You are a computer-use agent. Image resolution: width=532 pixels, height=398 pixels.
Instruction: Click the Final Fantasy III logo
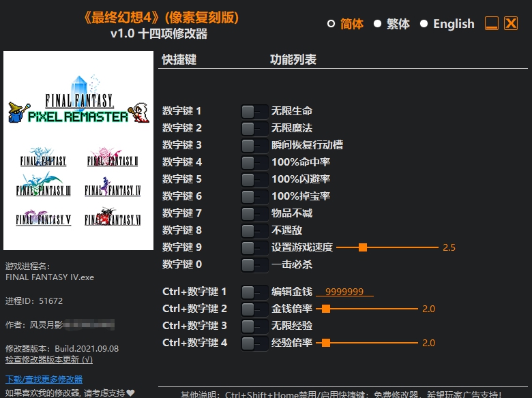click(43, 185)
